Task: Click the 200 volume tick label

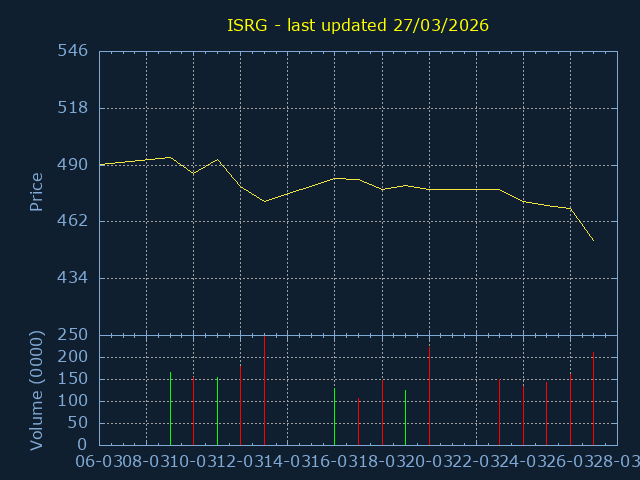Action: 72,357
